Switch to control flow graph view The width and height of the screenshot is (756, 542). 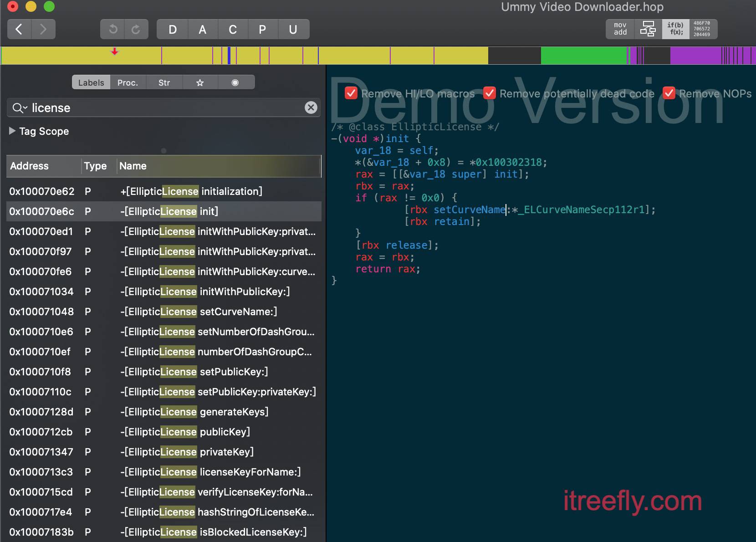click(x=648, y=29)
